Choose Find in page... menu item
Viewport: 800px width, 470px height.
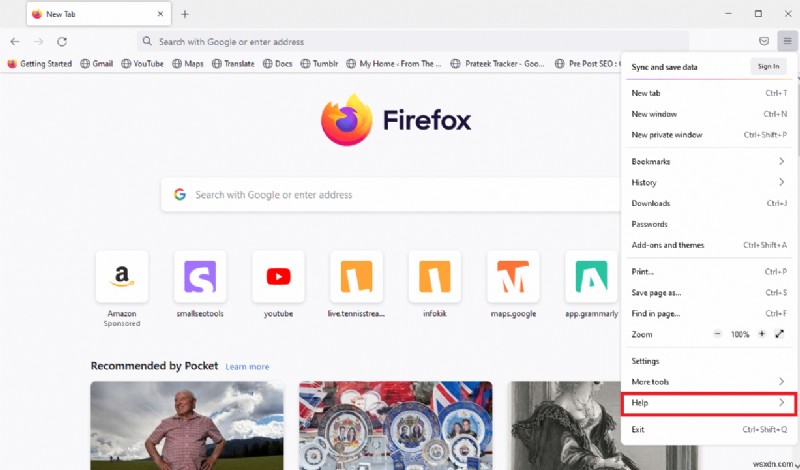click(709, 313)
